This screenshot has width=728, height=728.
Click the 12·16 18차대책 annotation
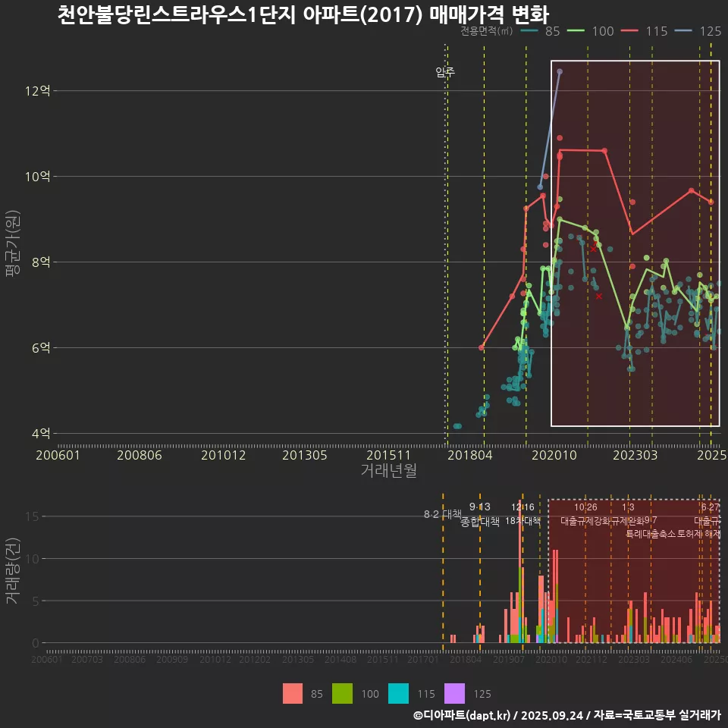(522, 514)
